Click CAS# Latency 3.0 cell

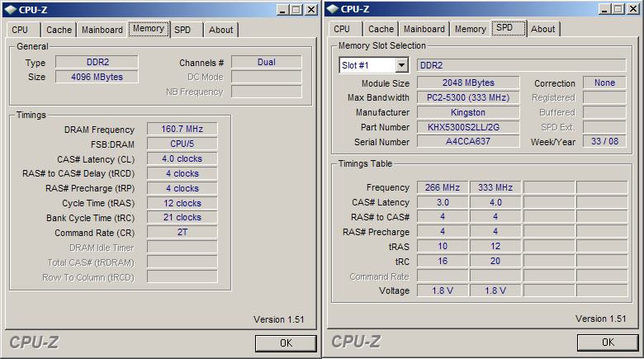click(443, 202)
